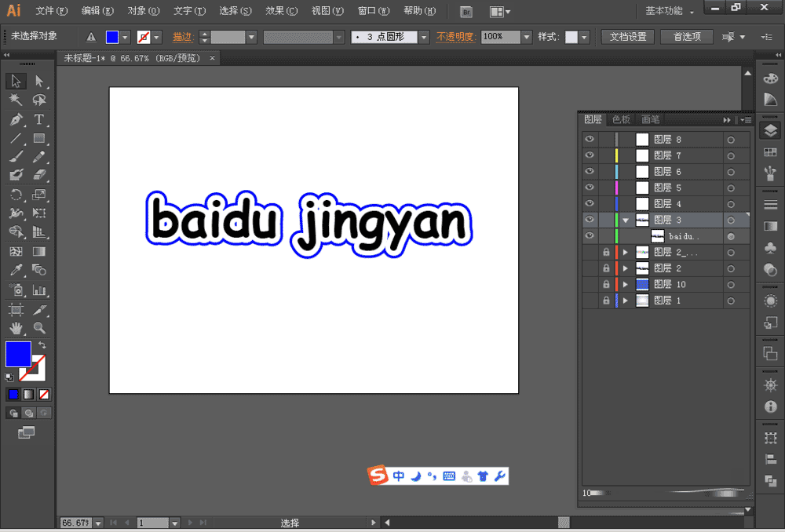The image size is (785, 532).
Task: Select the baidu.. sublayer row
Action: (x=666, y=236)
